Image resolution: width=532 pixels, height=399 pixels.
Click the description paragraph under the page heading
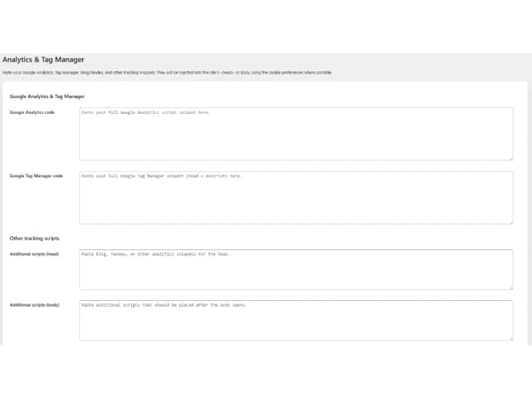pyautogui.click(x=167, y=72)
